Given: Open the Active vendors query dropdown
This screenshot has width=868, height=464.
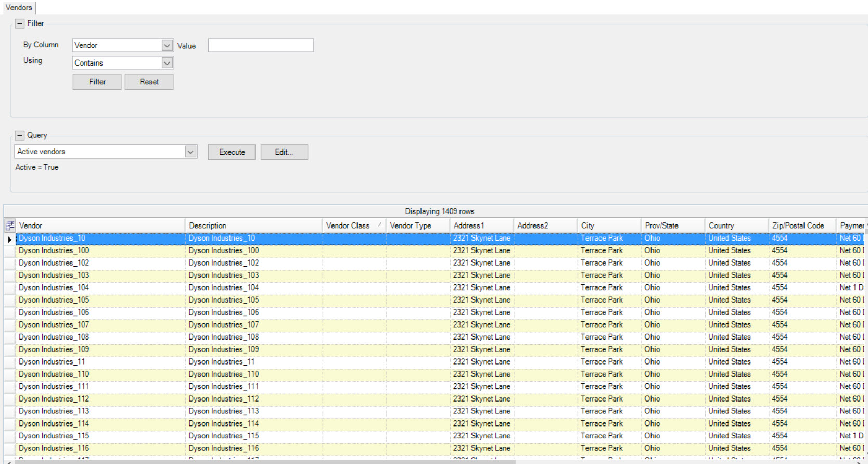Looking at the screenshot, I should [191, 152].
